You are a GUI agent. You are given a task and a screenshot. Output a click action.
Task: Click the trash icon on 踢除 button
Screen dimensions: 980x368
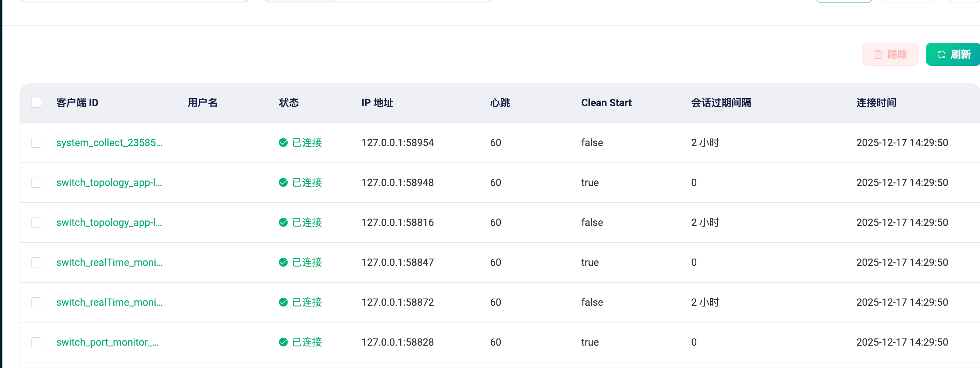[878, 55]
